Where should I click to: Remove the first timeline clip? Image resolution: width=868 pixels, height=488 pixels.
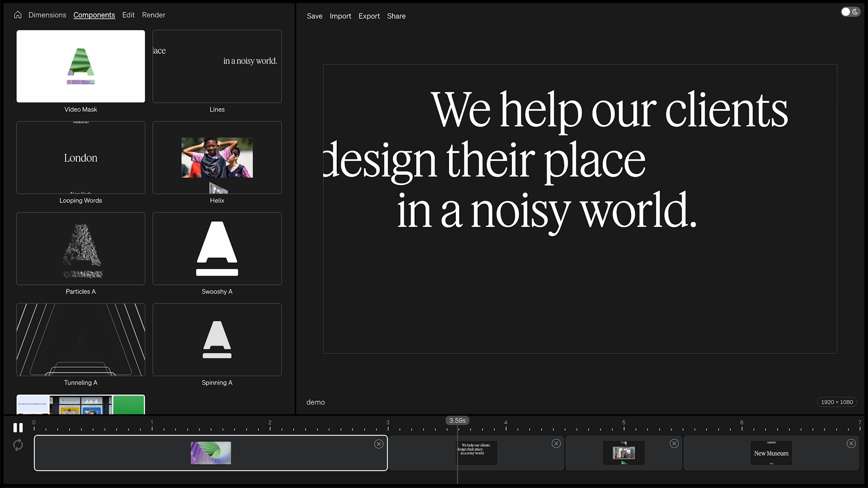pos(379,444)
